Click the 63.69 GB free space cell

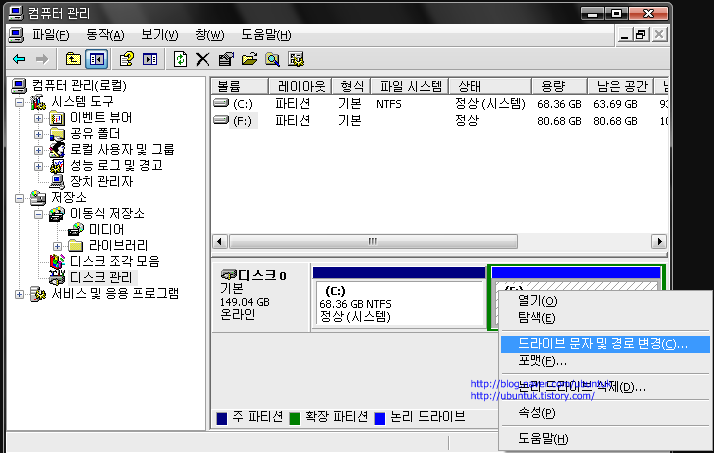615,104
